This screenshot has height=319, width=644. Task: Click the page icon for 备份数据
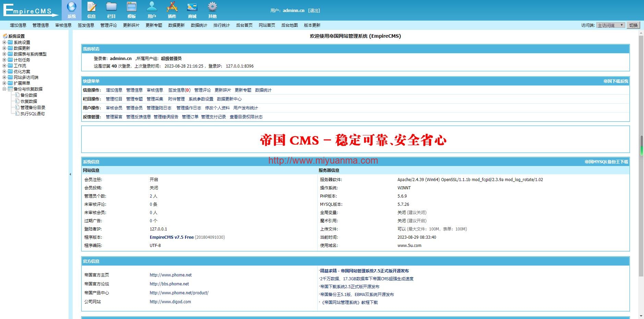click(x=17, y=95)
